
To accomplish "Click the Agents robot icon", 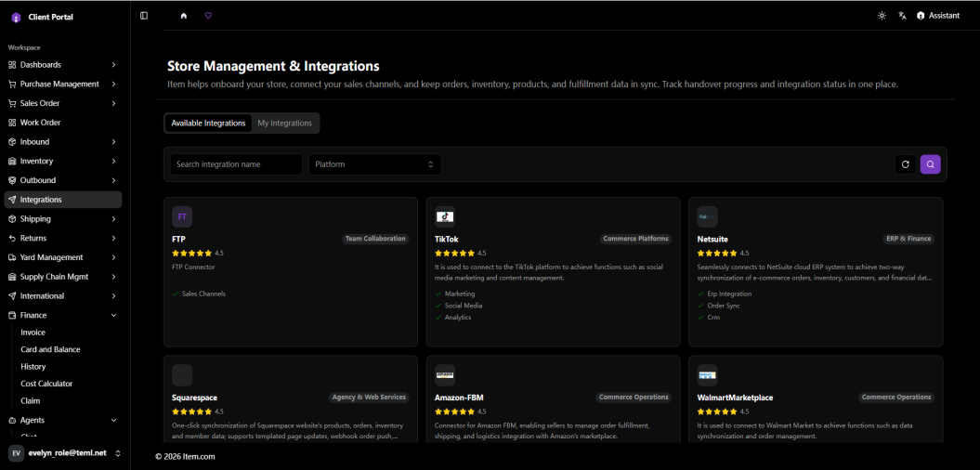I will [12, 421].
